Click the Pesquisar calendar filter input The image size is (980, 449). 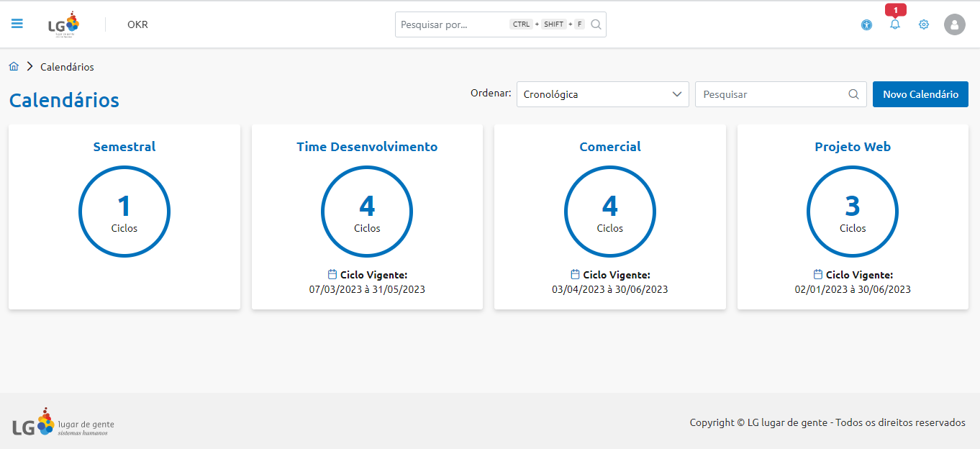click(x=770, y=94)
